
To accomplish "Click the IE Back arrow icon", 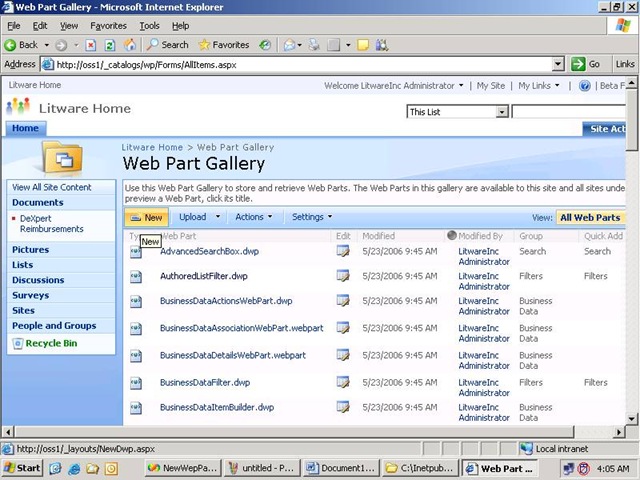I will [x=10, y=45].
